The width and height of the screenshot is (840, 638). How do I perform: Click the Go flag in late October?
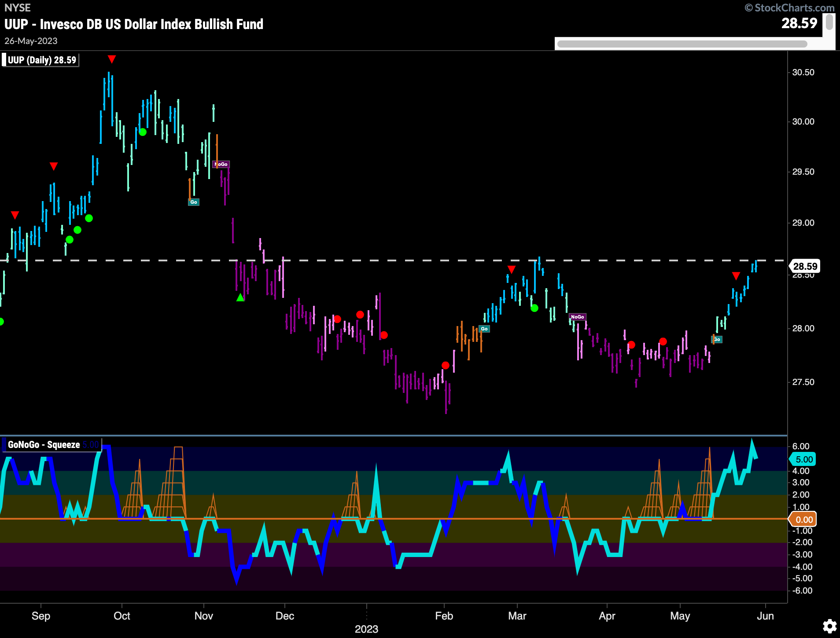click(x=194, y=202)
